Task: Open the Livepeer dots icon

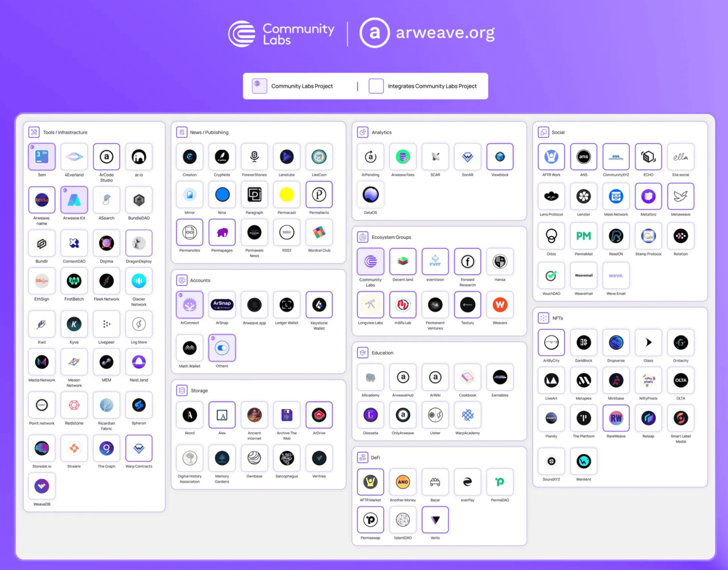Action: pos(107,324)
